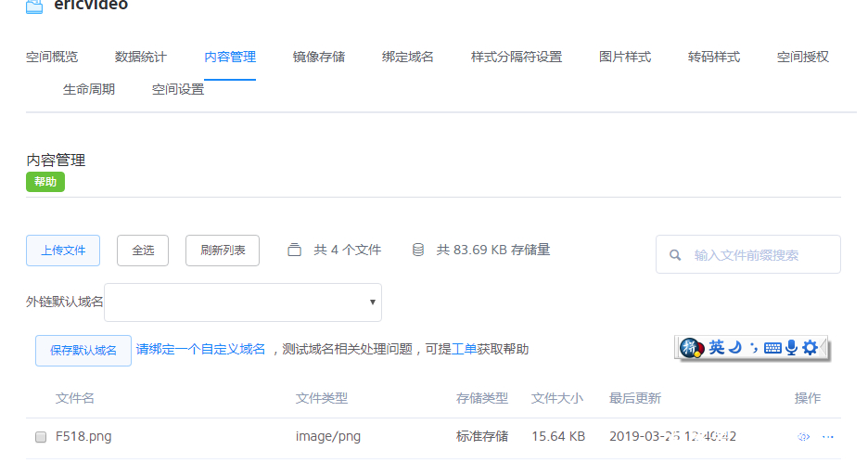Follow the 请绑定一个自定义域名 link
This screenshot has width=868, height=463.
[200, 350]
